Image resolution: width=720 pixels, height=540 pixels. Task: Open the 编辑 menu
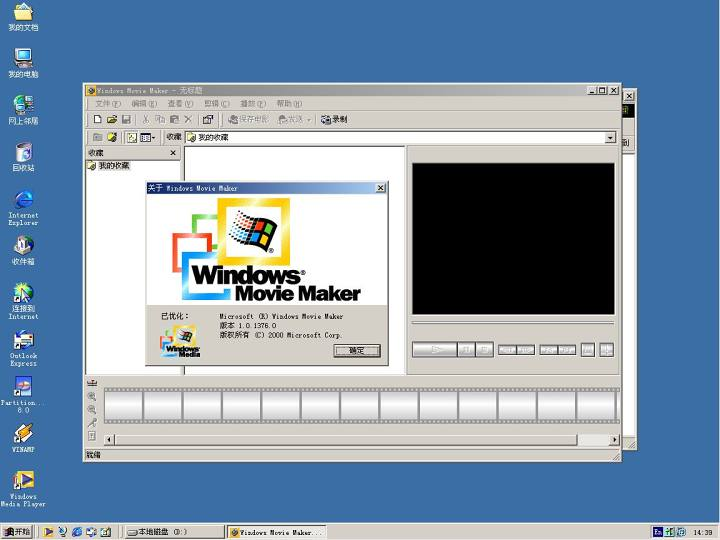[x=144, y=104]
